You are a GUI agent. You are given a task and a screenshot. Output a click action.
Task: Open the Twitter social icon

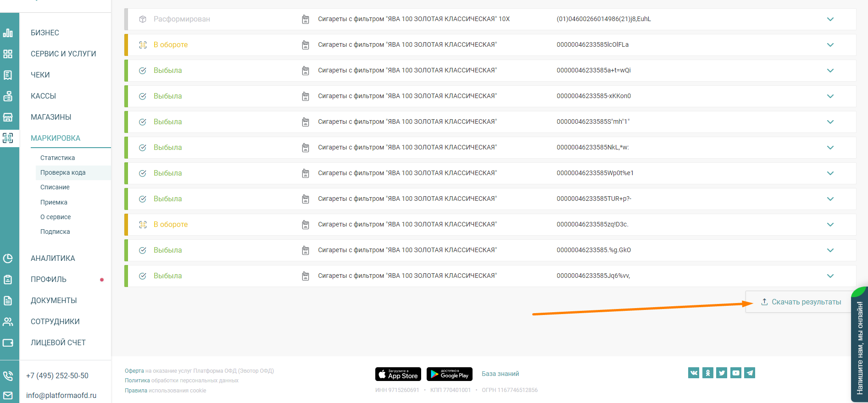[722, 373]
